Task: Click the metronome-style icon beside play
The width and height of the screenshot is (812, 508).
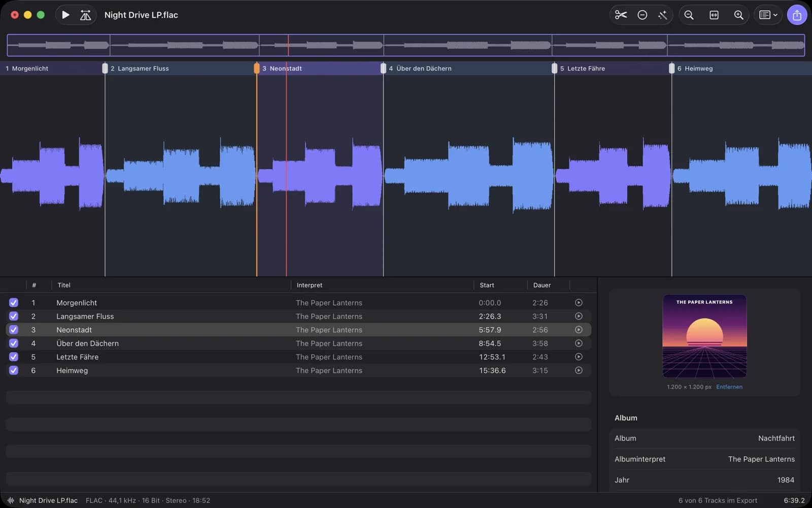Action: point(85,15)
